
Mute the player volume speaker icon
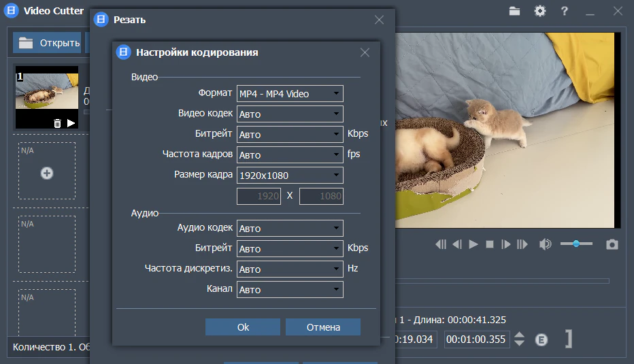pyautogui.click(x=545, y=244)
